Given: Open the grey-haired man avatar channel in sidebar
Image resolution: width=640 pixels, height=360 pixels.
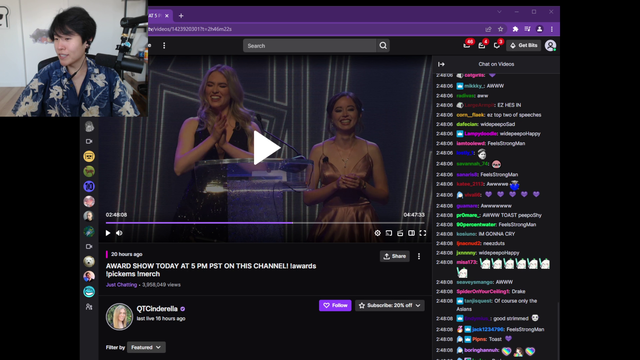Looking at the screenshot, I should (89, 216).
